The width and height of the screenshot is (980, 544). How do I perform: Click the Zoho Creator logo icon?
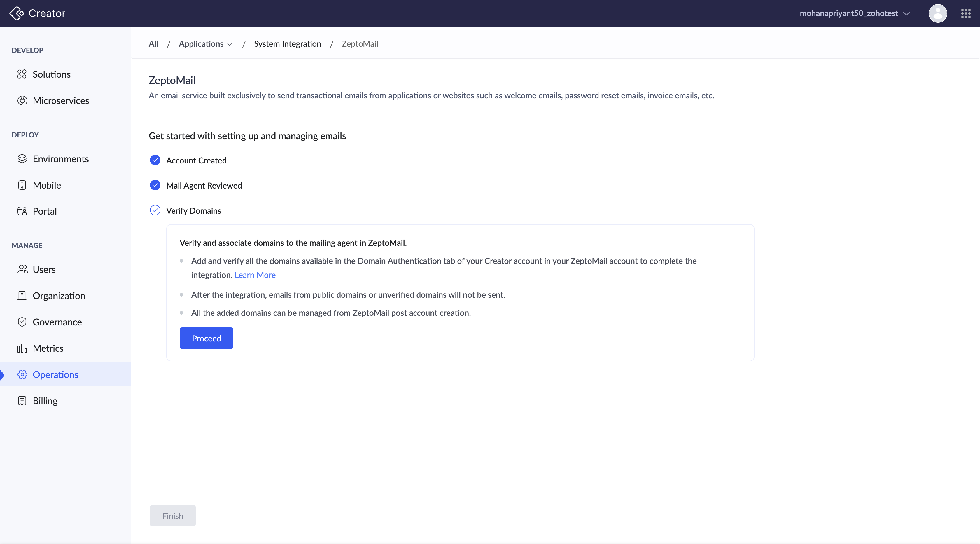point(16,13)
